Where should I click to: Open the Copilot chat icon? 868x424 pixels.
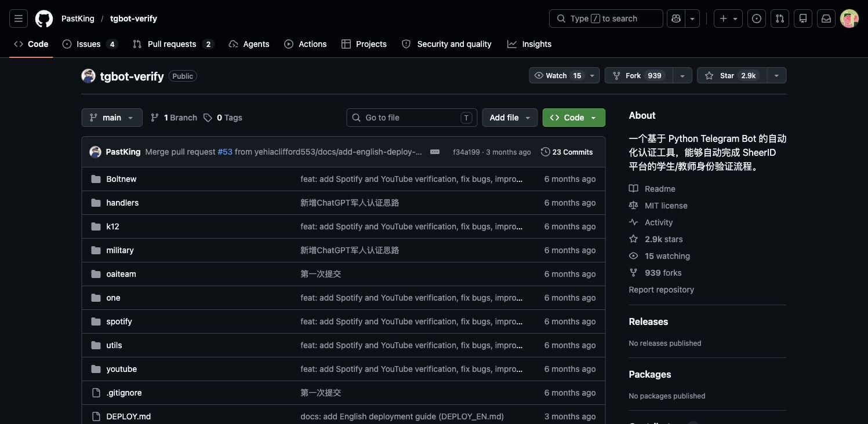(676, 19)
